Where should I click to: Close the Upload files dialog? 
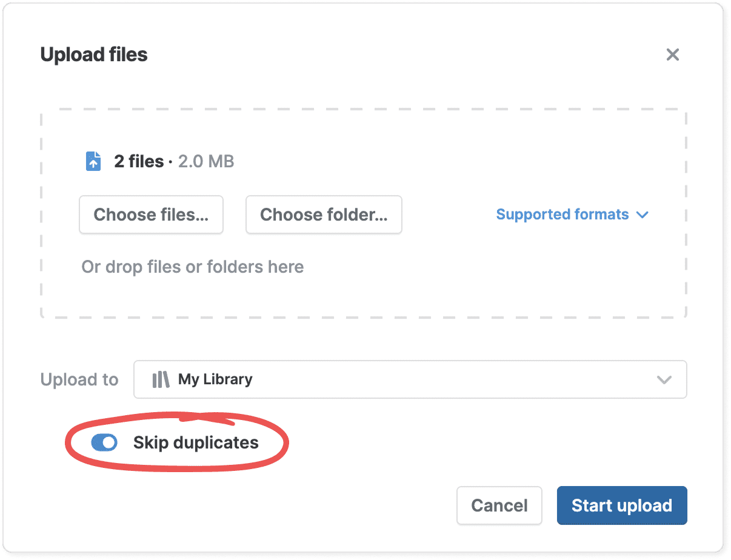(x=672, y=55)
